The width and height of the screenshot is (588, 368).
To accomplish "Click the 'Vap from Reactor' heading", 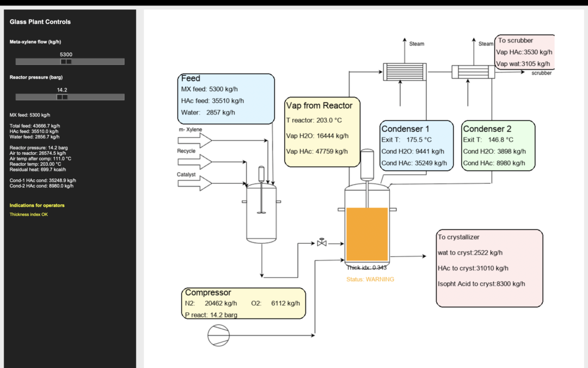I will coord(319,106).
